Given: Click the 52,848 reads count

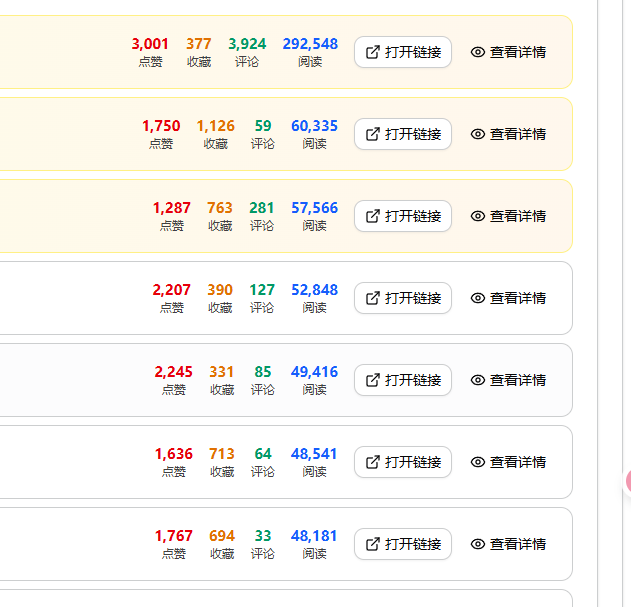Looking at the screenshot, I should coord(314,290).
